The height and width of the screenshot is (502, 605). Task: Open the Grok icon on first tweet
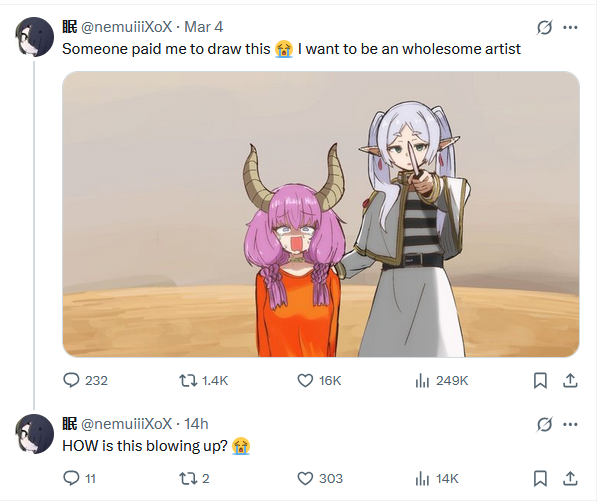(x=544, y=27)
